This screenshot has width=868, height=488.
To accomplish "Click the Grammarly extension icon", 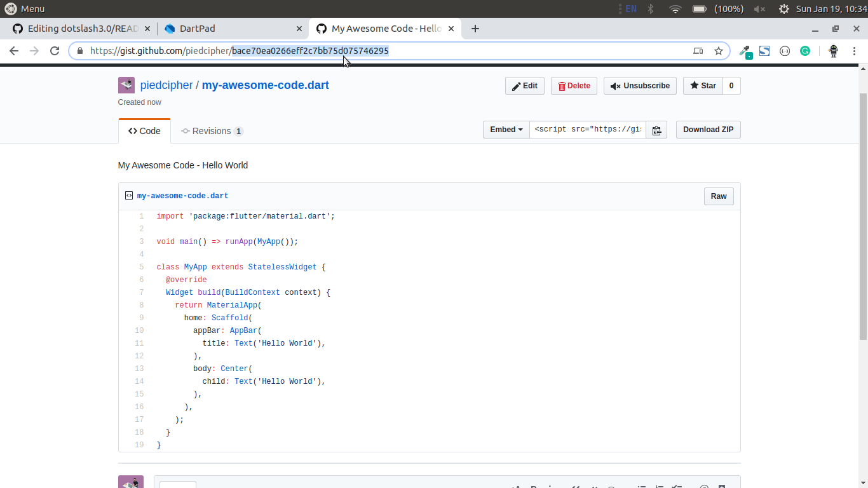I will 805,51.
